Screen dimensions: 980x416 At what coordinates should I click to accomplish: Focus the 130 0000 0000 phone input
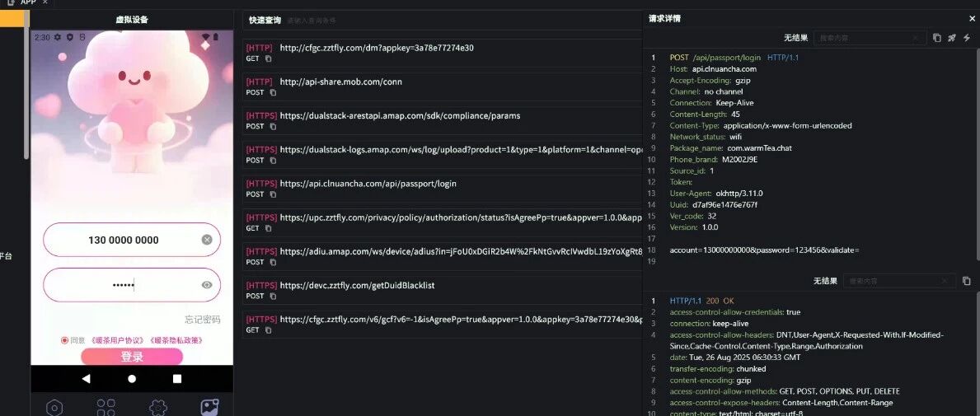pyautogui.click(x=132, y=240)
